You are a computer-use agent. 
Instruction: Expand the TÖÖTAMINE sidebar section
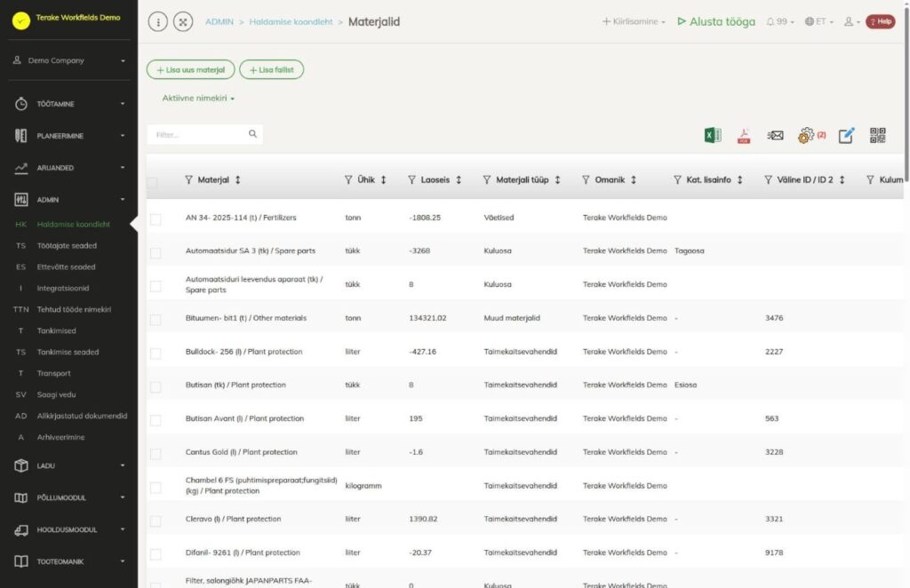69,104
